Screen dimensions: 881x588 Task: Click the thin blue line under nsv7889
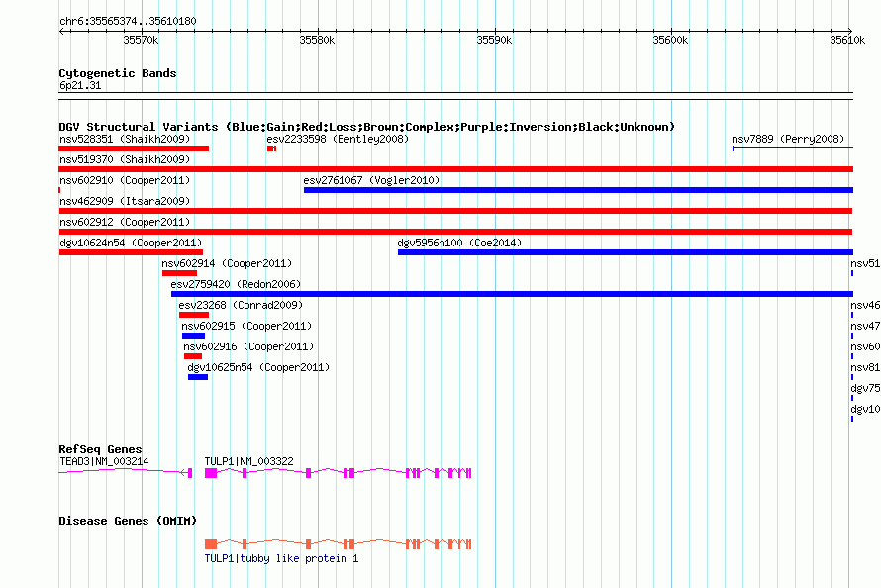pyautogui.click(x=793, y=148)
